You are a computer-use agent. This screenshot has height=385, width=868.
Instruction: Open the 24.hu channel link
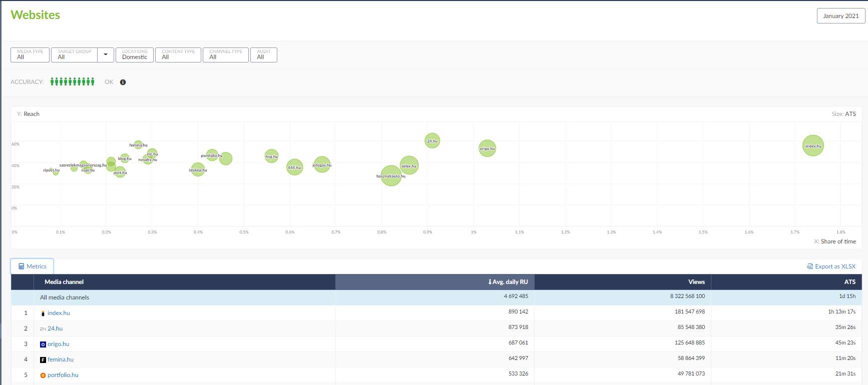(55, 328)
